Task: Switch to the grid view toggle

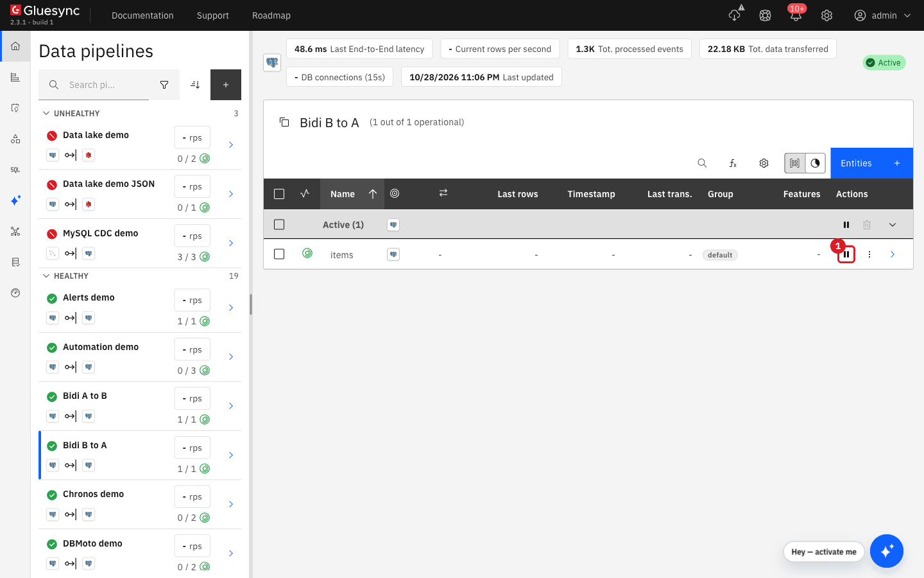Action: pyautogui.click(x=794, y=163)
